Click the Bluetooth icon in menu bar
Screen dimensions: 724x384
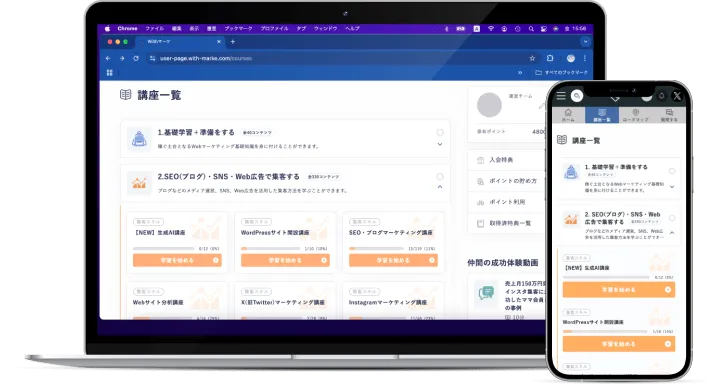pos(446,29)
